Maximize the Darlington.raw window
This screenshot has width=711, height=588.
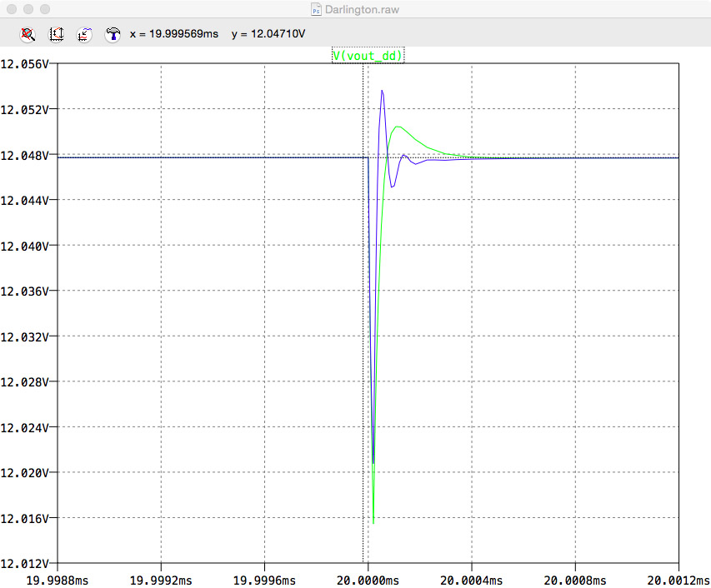pos(45,9)
